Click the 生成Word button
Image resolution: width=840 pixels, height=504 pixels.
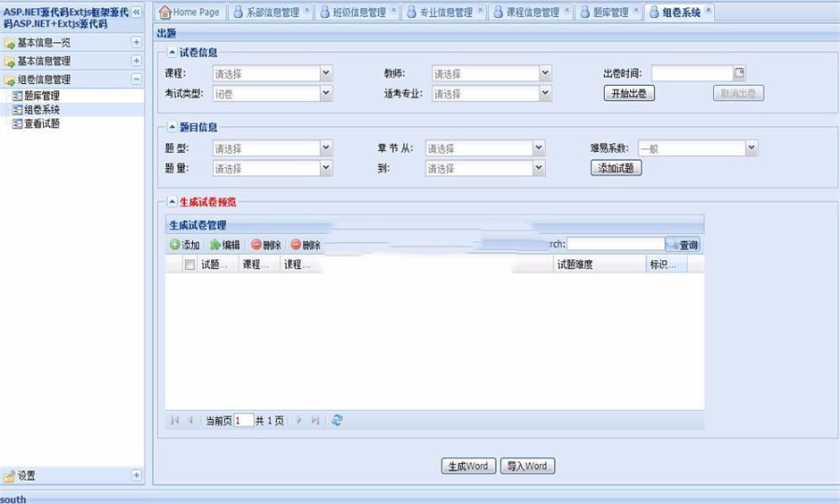[468, 466]
